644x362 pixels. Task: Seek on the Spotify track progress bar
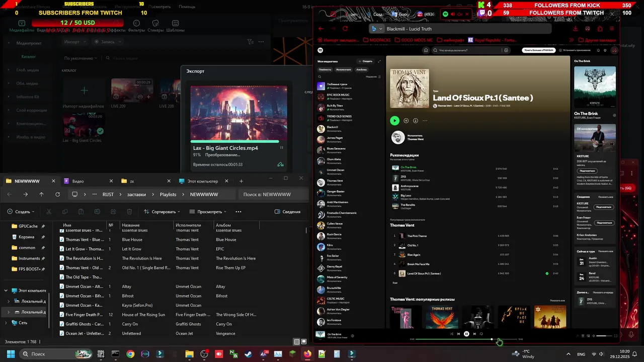pos(466,339)
